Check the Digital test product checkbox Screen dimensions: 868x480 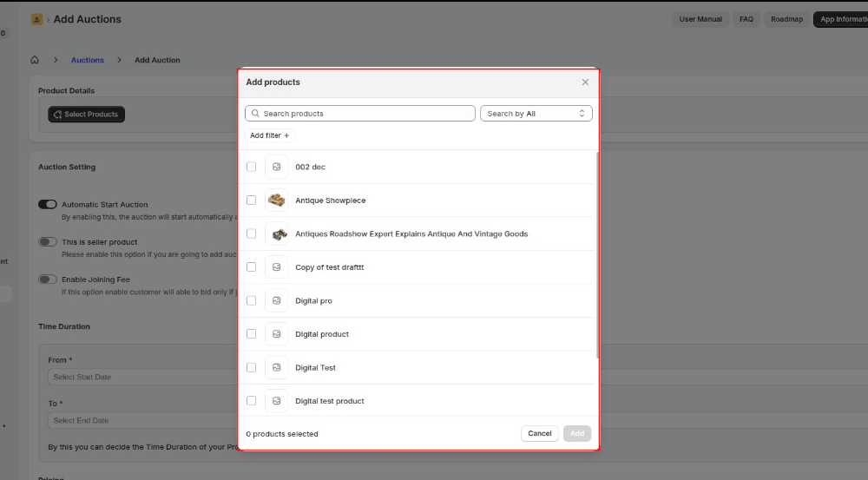(252, 401)
